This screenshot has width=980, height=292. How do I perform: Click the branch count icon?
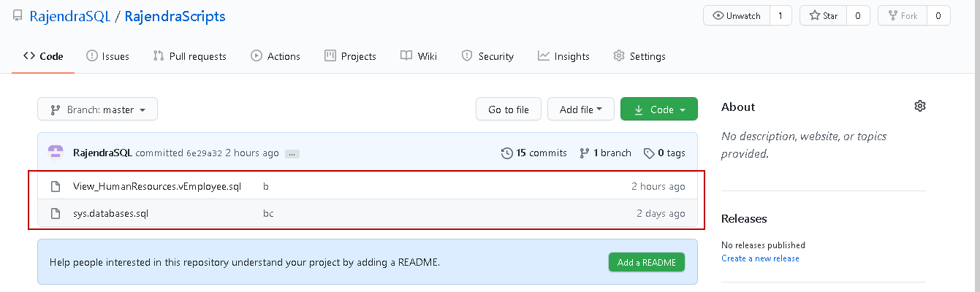pos(584,153)
